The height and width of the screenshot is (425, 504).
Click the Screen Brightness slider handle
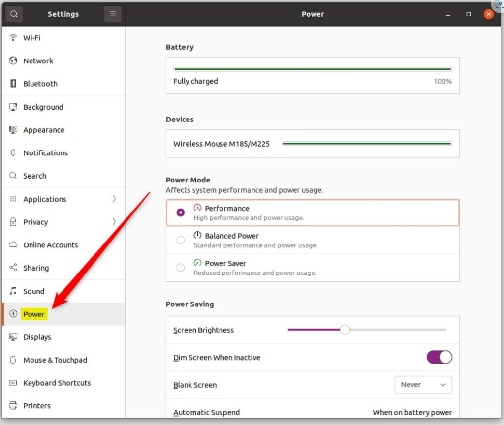(345, 330)
